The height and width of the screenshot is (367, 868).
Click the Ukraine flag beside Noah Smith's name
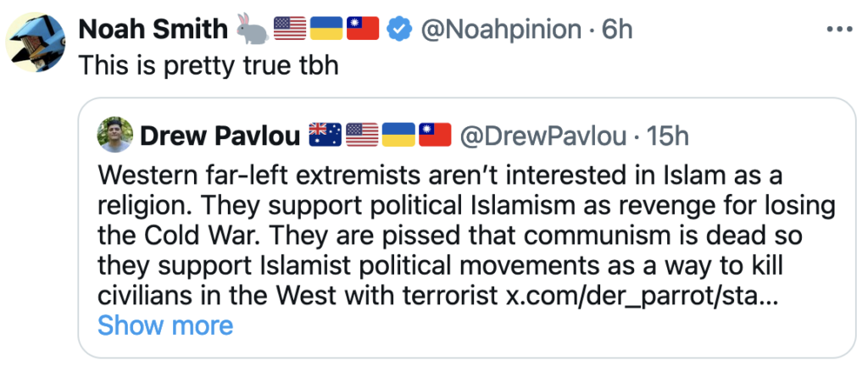325,29
